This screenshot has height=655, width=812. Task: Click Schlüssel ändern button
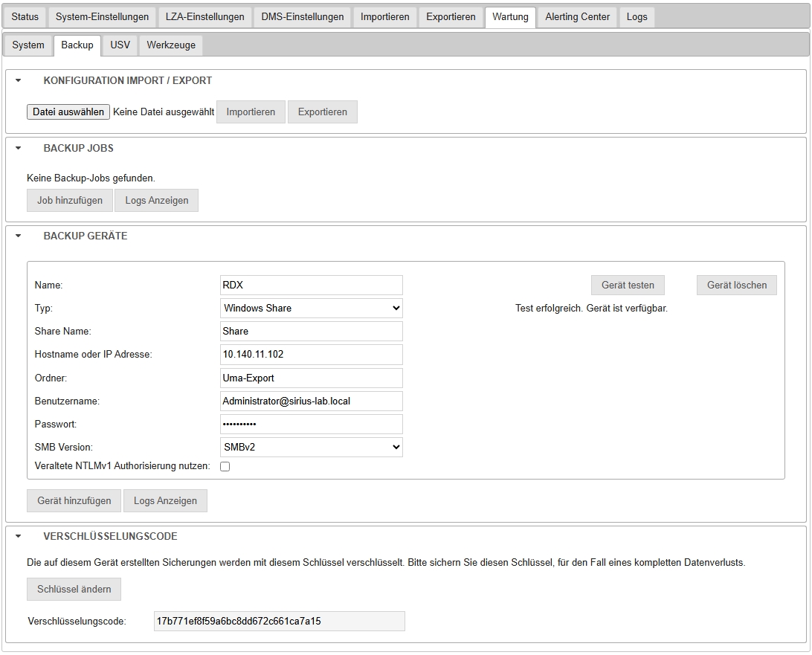coord(74,590)
